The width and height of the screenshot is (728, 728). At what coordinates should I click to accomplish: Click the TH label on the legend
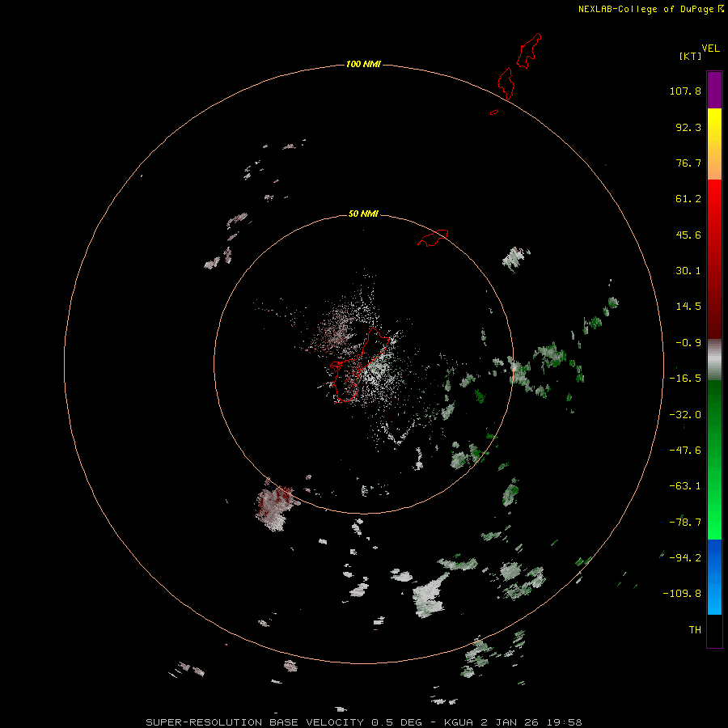(x=695, y=629)
